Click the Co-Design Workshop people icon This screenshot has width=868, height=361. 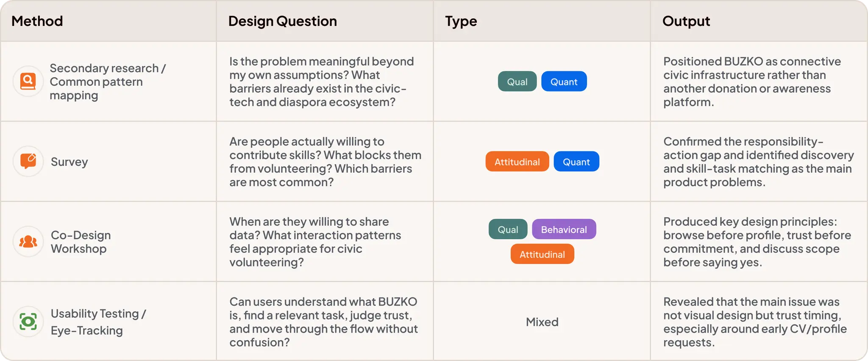pyautogui.click(x=28, y=241)
